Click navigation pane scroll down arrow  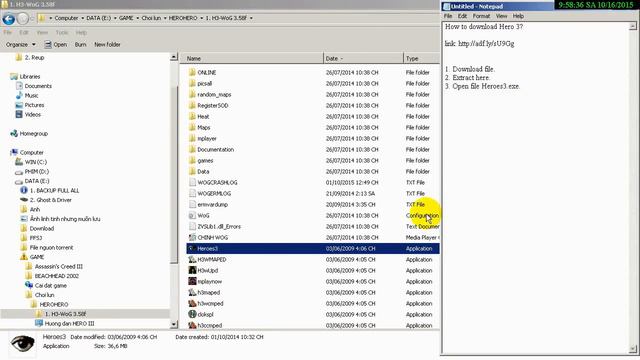tap(174, 324)
